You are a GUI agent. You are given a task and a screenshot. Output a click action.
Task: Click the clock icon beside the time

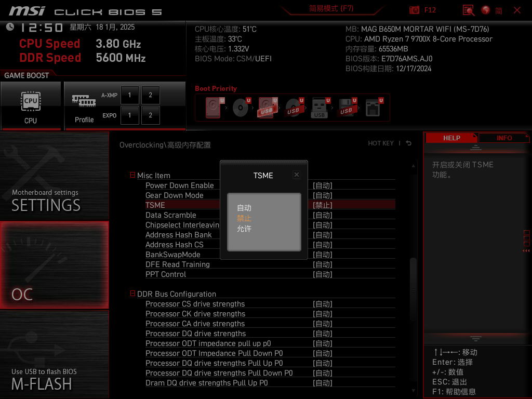[10, 27]
